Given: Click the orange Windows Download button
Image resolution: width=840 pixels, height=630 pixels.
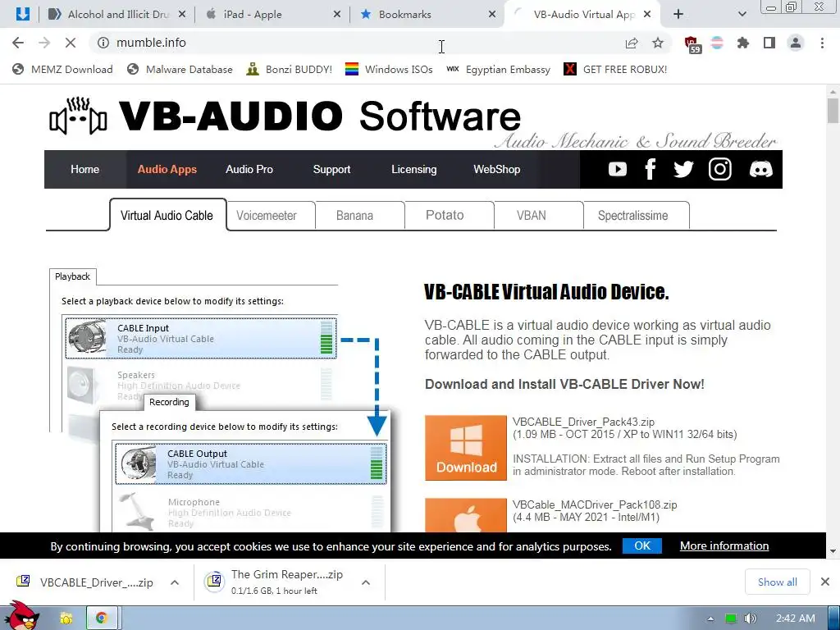Looking at the screenshot, I should 466,448.
